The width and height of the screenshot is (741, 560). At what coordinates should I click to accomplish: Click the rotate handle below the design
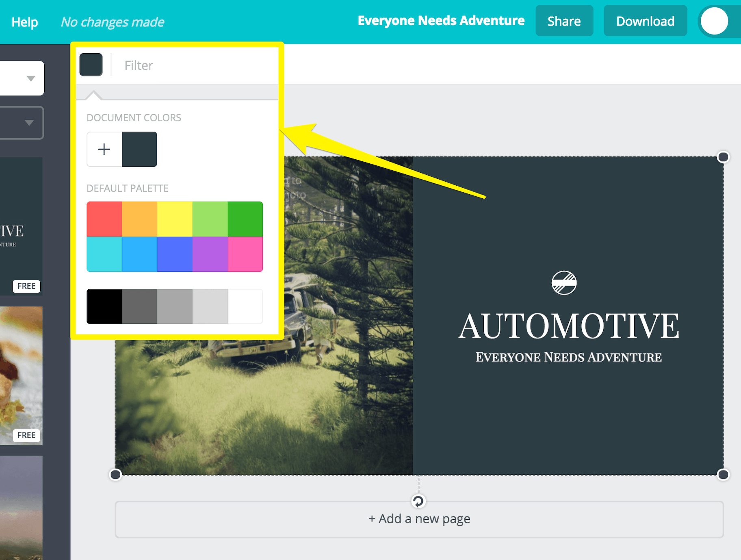tap(418, 501)
